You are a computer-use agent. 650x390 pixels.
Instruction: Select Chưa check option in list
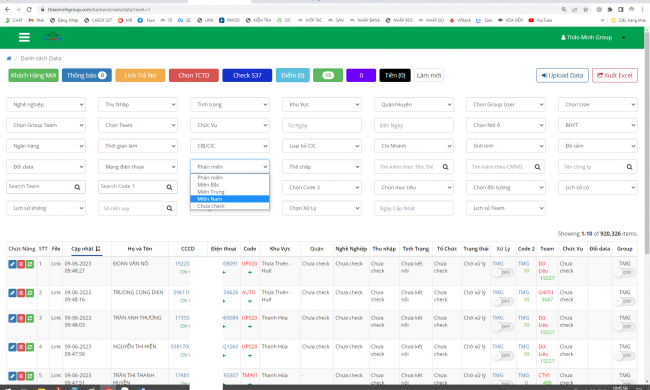click(x=230, y=206)
